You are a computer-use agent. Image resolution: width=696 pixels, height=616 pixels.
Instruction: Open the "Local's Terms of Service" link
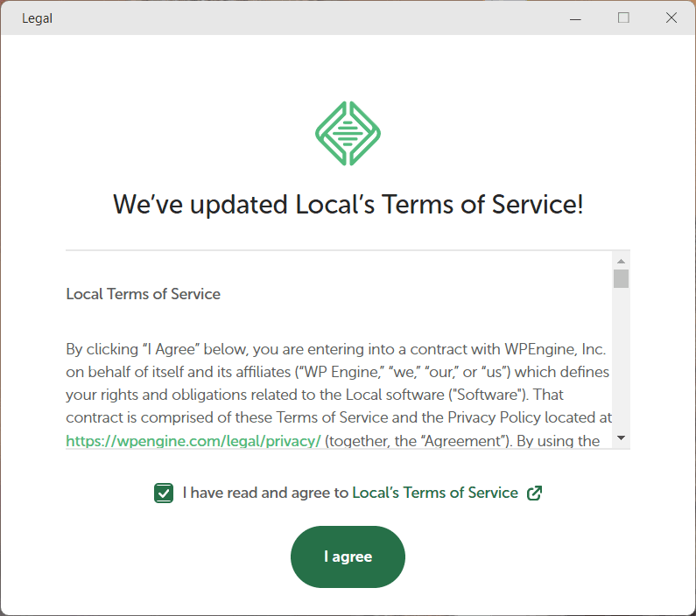[x=434, y=493]
